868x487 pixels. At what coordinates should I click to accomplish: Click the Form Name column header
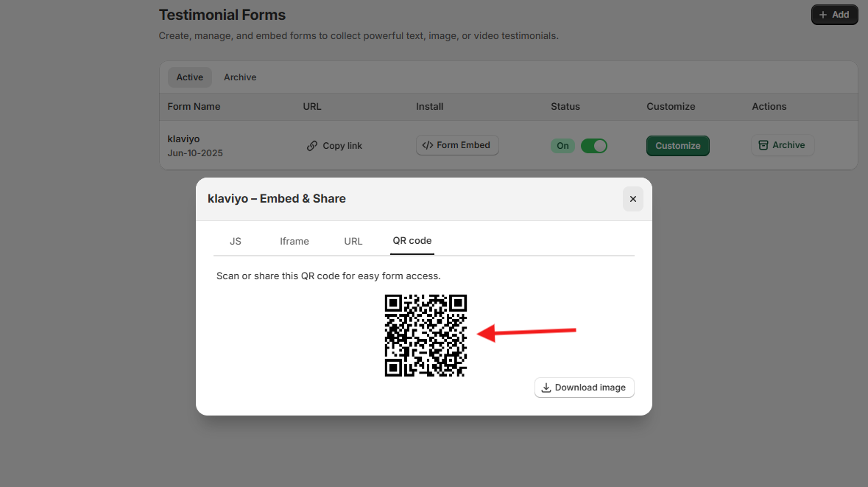[194, 106]
